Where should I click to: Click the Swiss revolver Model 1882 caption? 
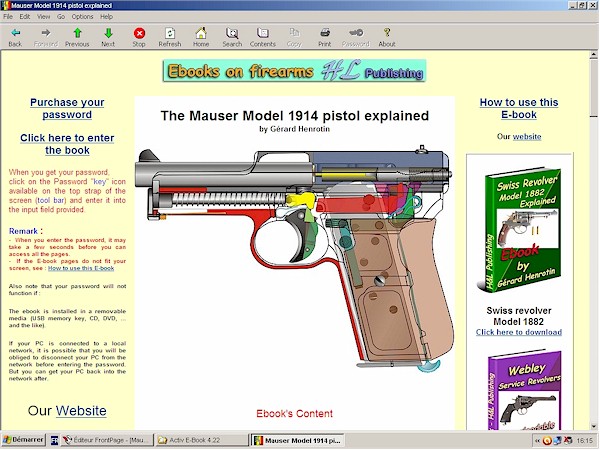point(519,316)
